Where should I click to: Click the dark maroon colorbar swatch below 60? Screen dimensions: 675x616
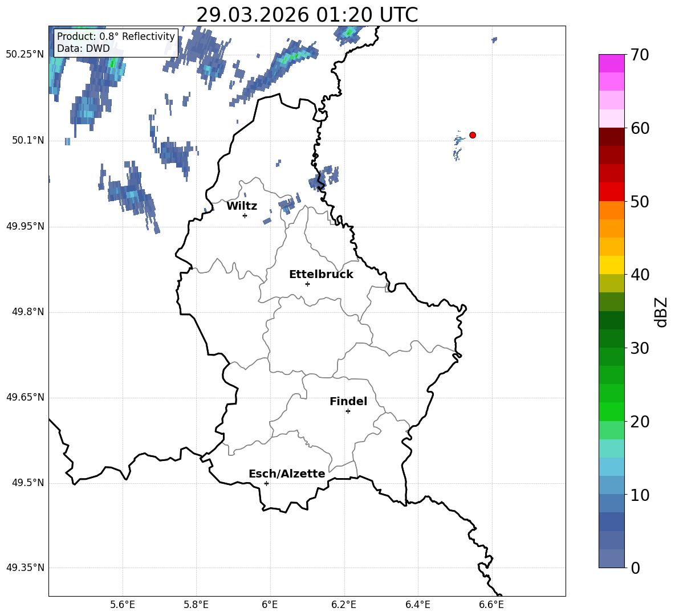[611, 137]
